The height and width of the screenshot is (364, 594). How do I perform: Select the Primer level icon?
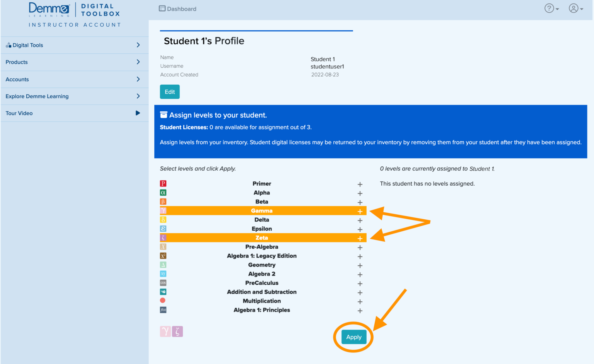click(163, 183)
